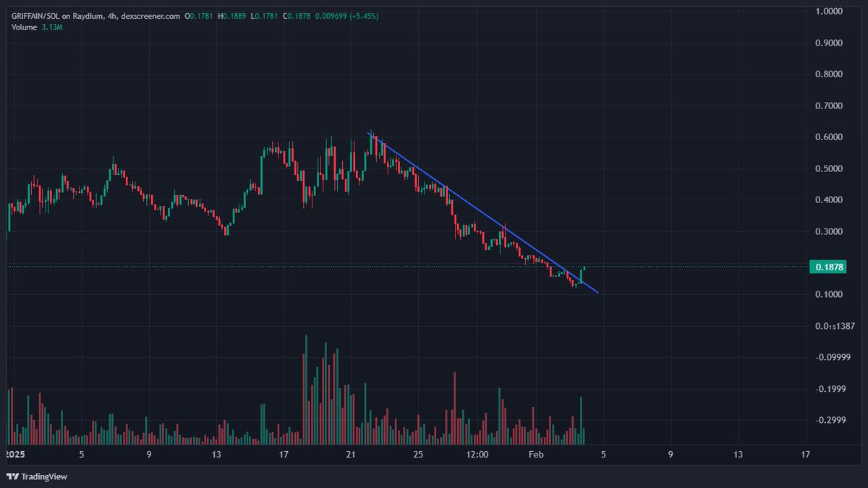Click the TradingView logo icon
The height and width of the screenshot is (488, 868).
pos(14,477)
